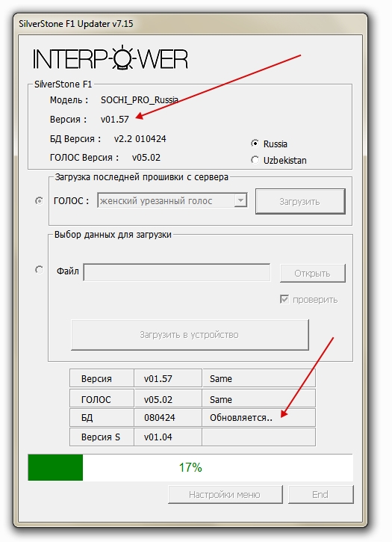This screenshot has height=542, width=392.
Task: Click the INTERPOWER logo
Action: tap(111, 58)
